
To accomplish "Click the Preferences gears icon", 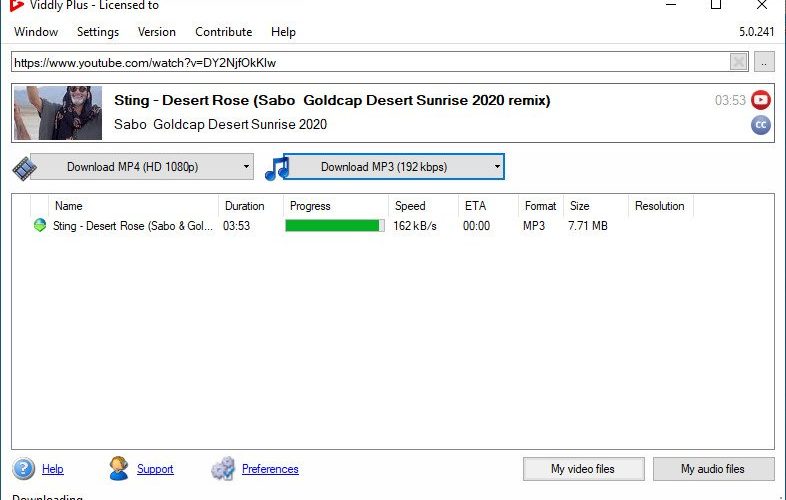I will [x=223, y=468].
